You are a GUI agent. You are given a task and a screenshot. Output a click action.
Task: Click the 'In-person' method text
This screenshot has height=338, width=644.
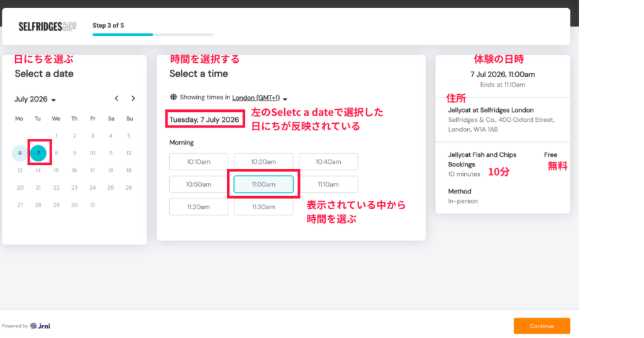click(x=463, y=201)
